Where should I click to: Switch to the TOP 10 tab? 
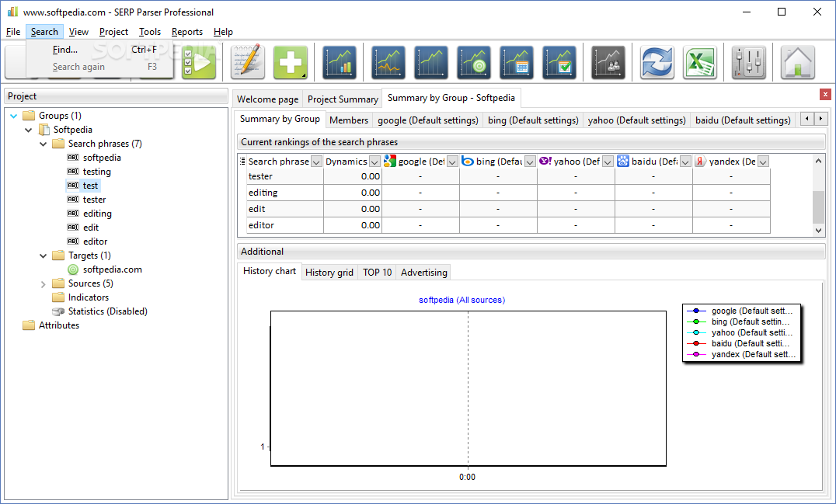tap(378, 273)
